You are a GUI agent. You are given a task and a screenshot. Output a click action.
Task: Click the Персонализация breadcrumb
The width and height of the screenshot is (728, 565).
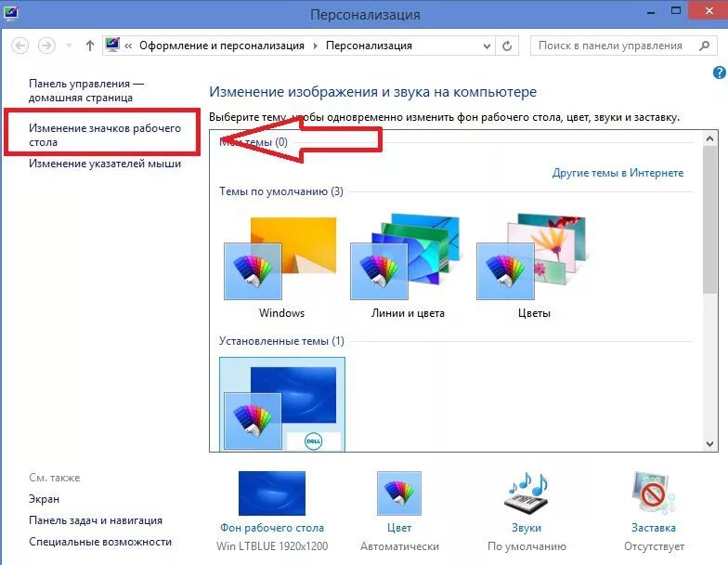click(x=369, y=46)
